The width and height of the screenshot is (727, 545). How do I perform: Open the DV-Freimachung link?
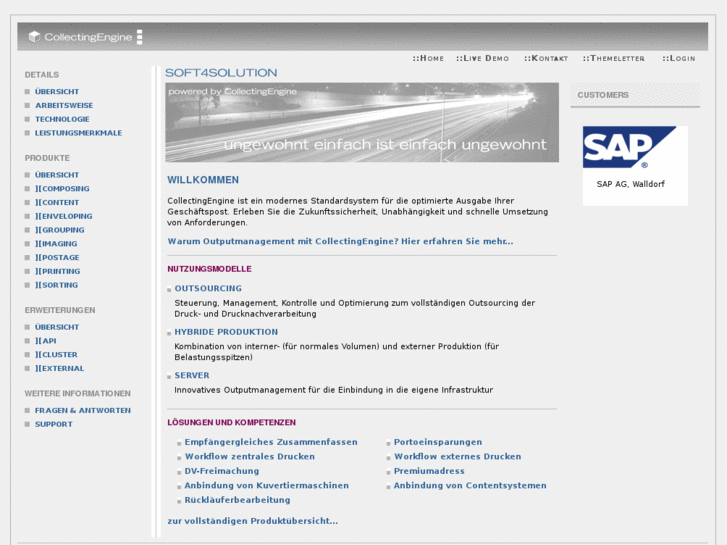click(222, 471)
